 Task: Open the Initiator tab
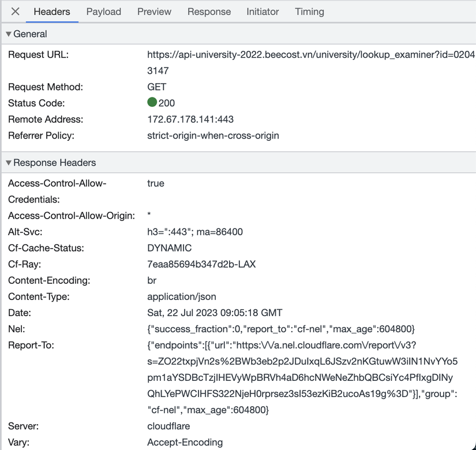(263, 12)
